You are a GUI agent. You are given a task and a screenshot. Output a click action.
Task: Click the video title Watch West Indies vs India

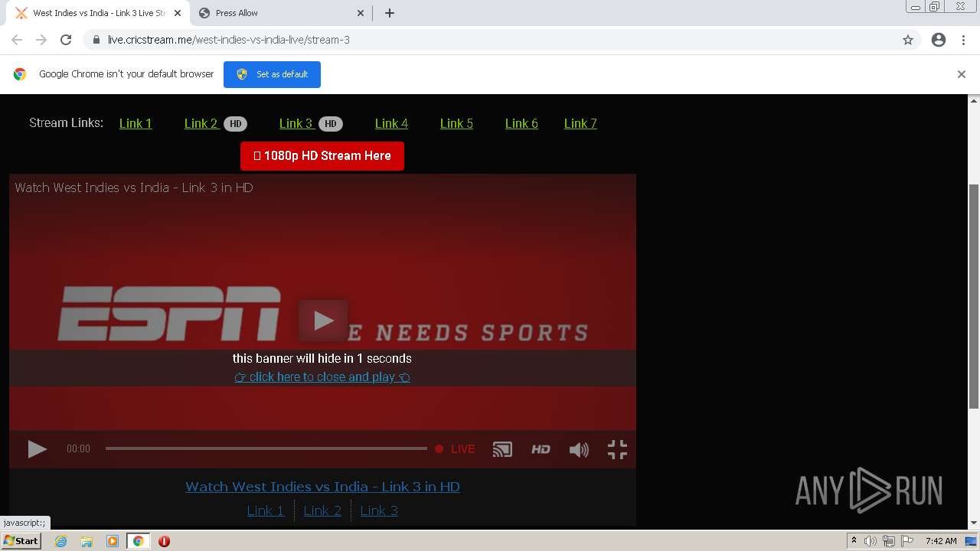[x=134, y=187]
